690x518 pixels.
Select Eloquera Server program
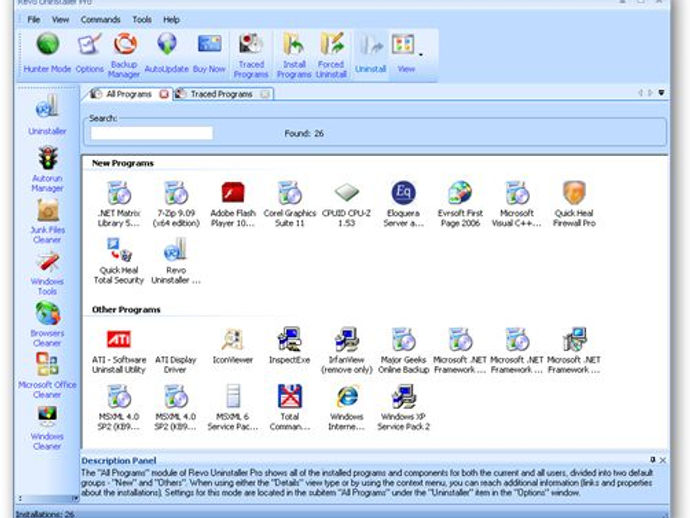click(x=403, y=204)
